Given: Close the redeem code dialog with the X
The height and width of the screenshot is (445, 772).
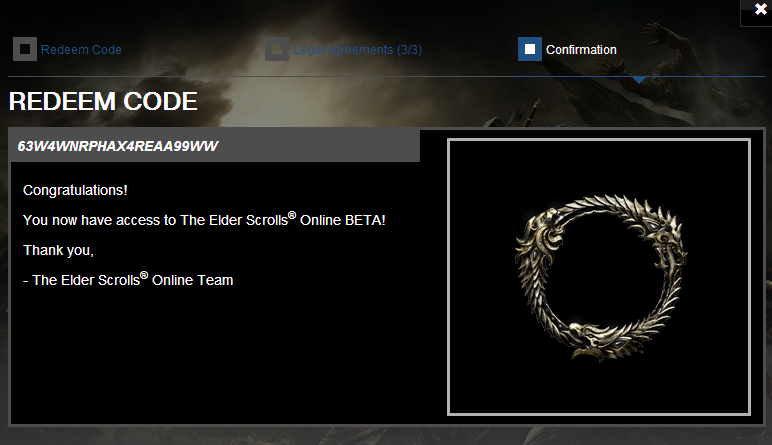Looking at the screenshot, I should point(760,9).
